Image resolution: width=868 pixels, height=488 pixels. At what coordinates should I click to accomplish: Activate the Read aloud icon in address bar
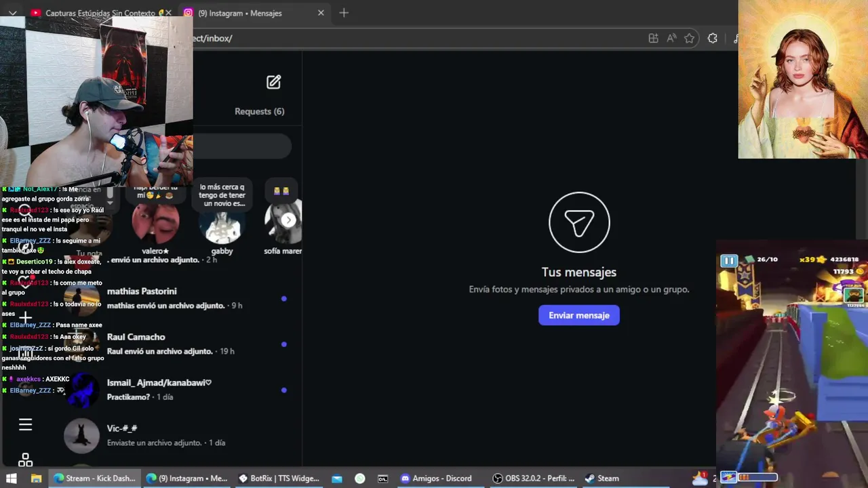[671, 39]
